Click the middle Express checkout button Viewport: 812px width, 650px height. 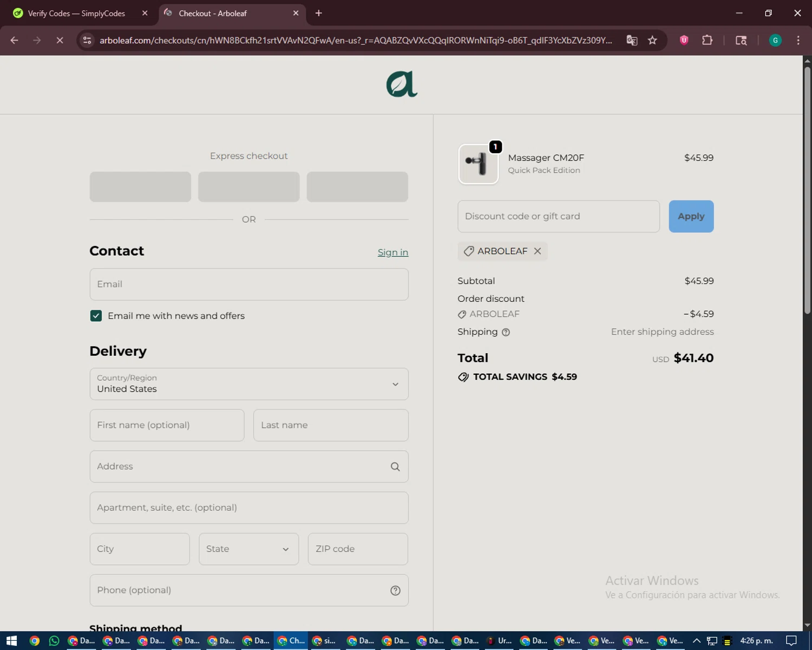click(x=249, y=187)
